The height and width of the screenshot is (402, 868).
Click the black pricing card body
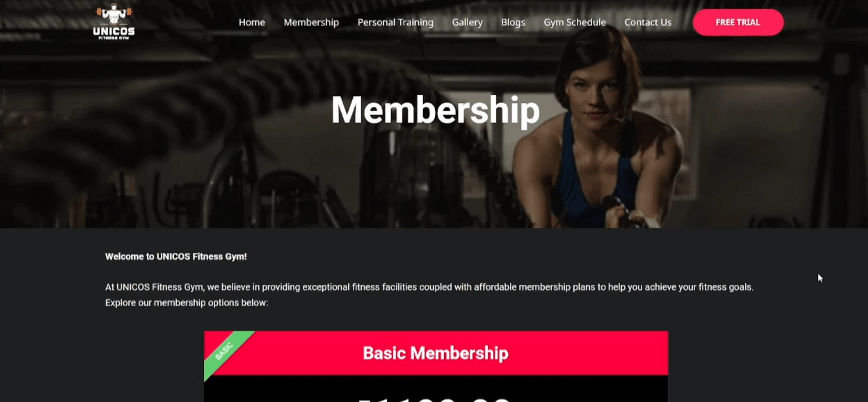point(436,389)
